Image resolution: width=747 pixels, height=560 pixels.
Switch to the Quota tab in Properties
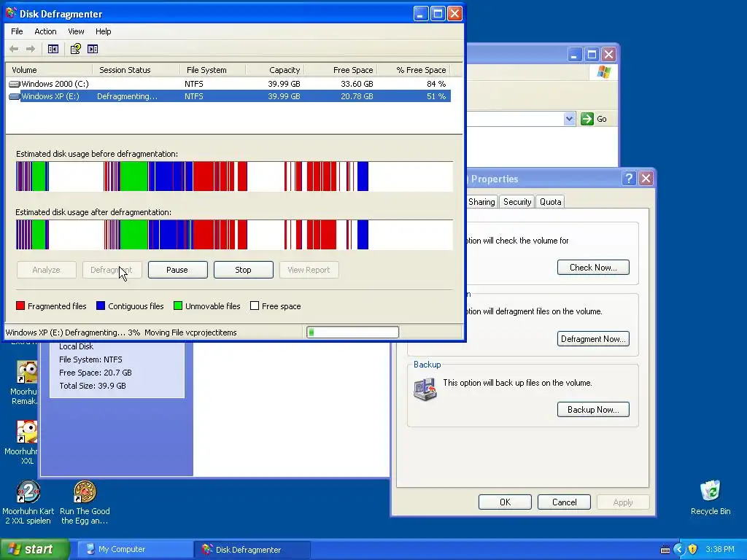[550, 202]
